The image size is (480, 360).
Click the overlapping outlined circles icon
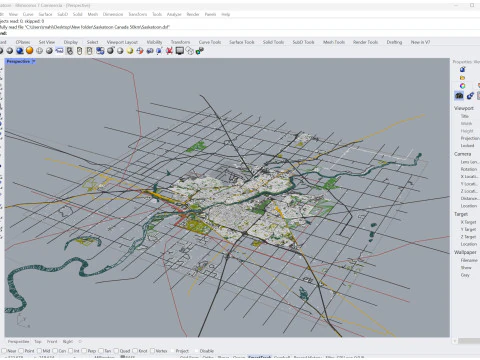coord(190,51)
